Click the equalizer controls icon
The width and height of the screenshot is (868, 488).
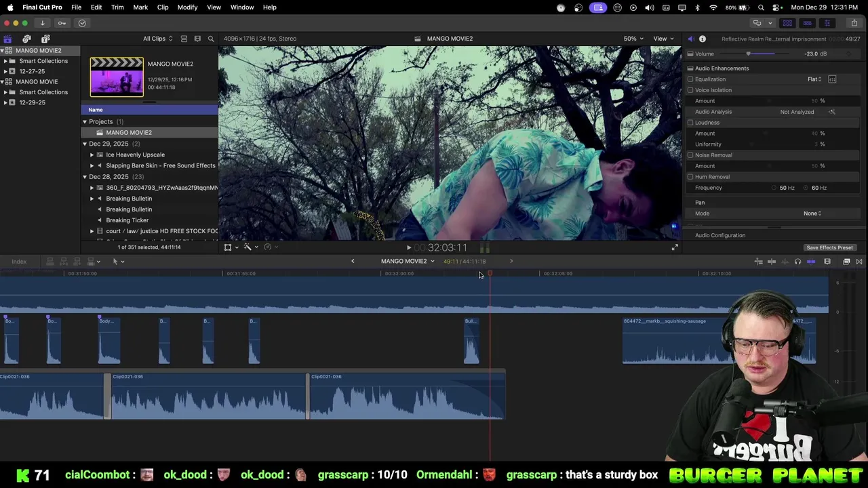tap(832, 79)
